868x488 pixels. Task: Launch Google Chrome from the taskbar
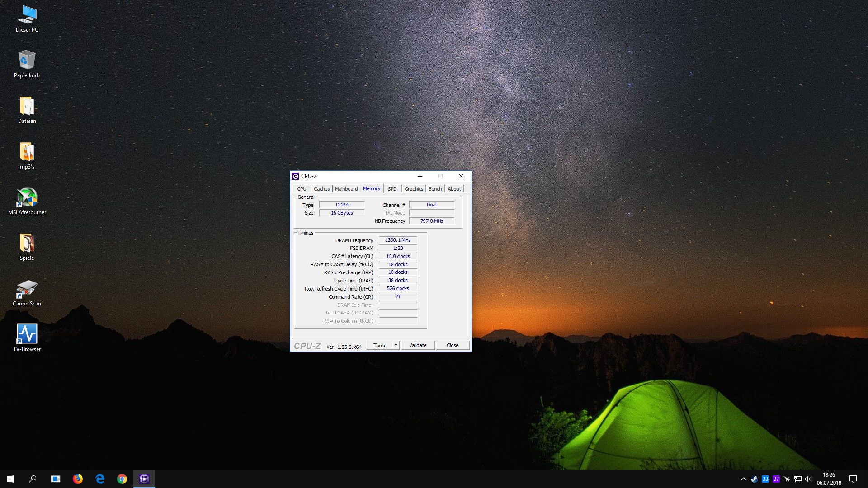122,479
